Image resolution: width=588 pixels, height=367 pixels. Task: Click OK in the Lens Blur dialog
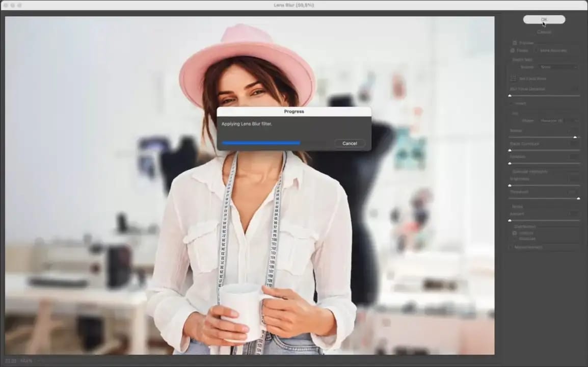[x=544, y=19]
